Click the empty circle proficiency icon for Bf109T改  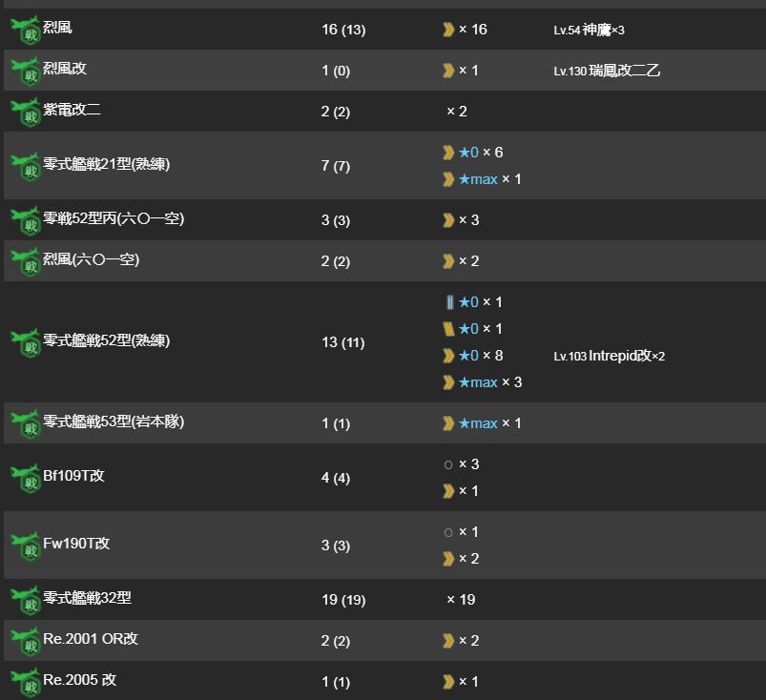448,465
